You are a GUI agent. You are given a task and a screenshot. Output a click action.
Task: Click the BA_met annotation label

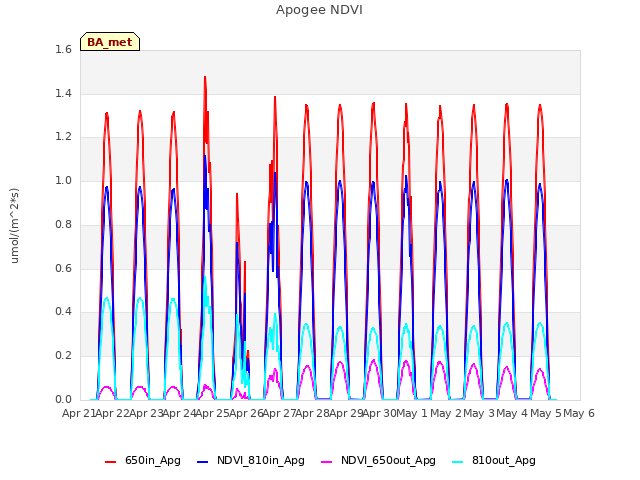[110, 42]
